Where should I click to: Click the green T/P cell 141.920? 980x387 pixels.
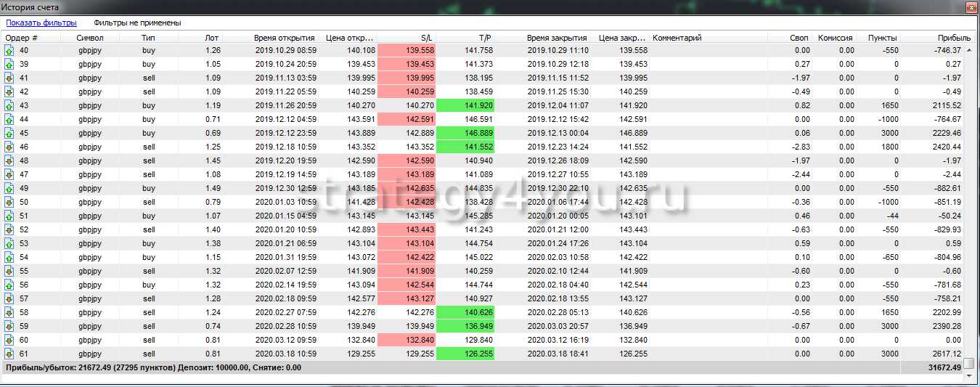(x=466, y=106)
